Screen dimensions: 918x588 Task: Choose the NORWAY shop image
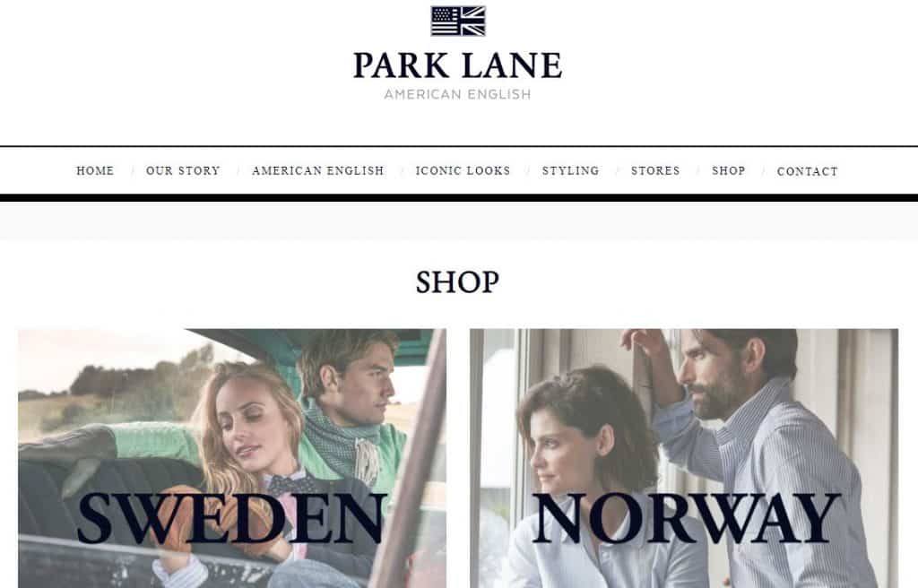tap(684, 458)
